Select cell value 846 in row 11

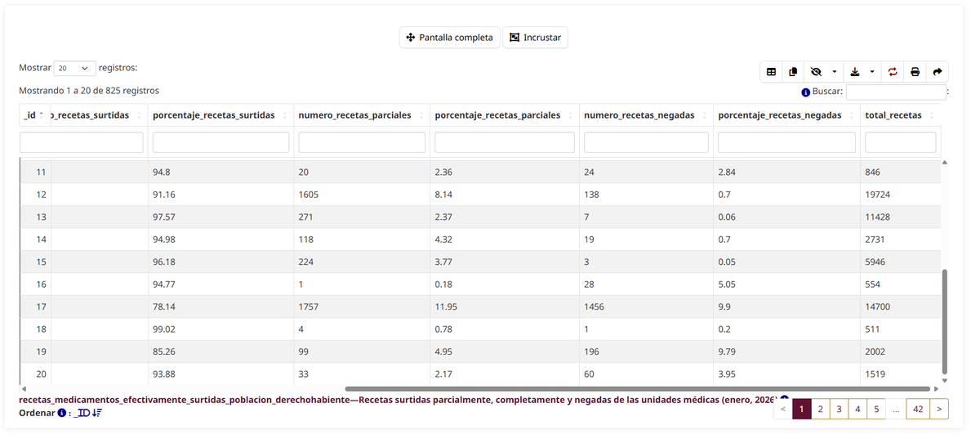pos(873,172)
